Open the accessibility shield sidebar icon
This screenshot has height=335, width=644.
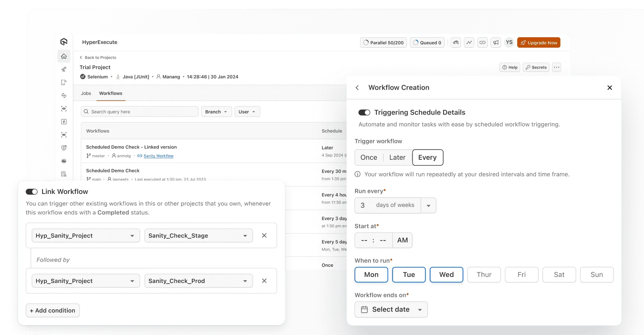64,148
